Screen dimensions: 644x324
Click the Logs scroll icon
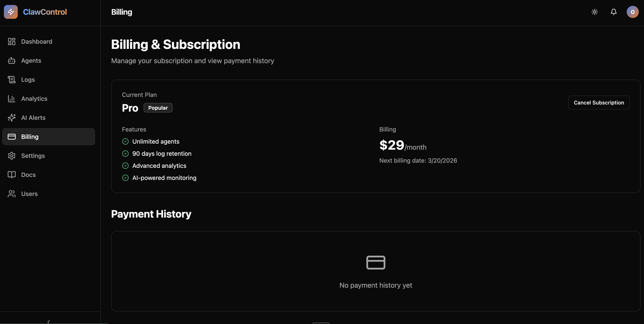[x=11, y=80]
